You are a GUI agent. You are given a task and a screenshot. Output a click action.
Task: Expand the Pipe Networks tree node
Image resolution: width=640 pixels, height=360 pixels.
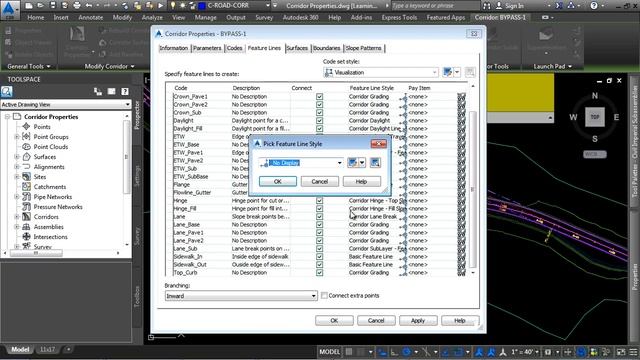click(17, 197)
